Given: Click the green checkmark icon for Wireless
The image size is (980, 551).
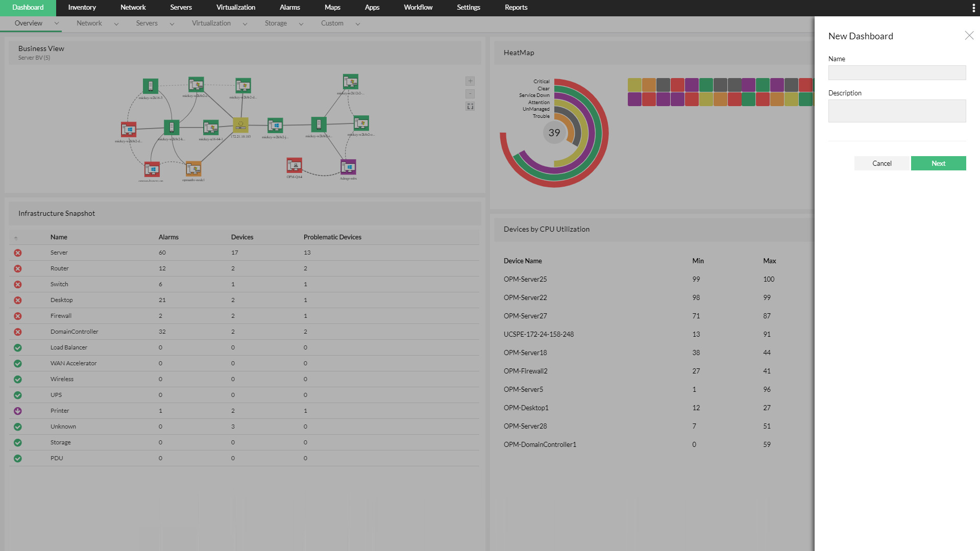Looking at the screenshot, I should (18, 379).
